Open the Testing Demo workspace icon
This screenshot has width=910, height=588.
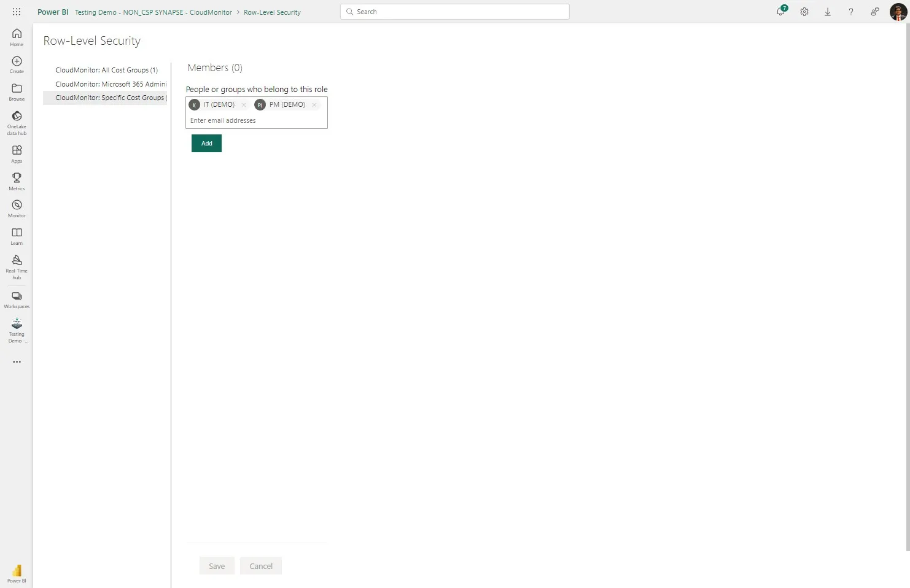click(x=17, y=330)
